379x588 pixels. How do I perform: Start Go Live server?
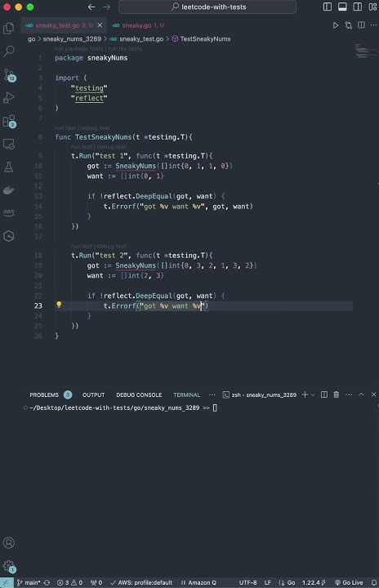click(x=349, y=583)
